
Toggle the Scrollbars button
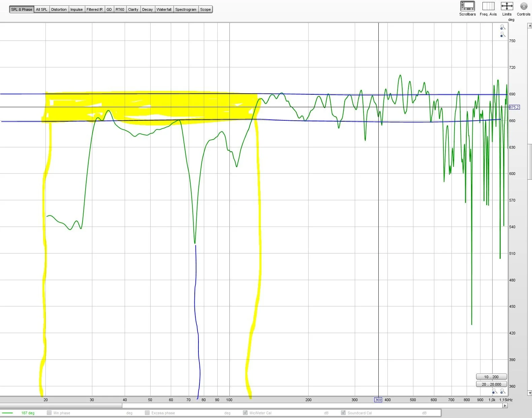pos(467,8)
